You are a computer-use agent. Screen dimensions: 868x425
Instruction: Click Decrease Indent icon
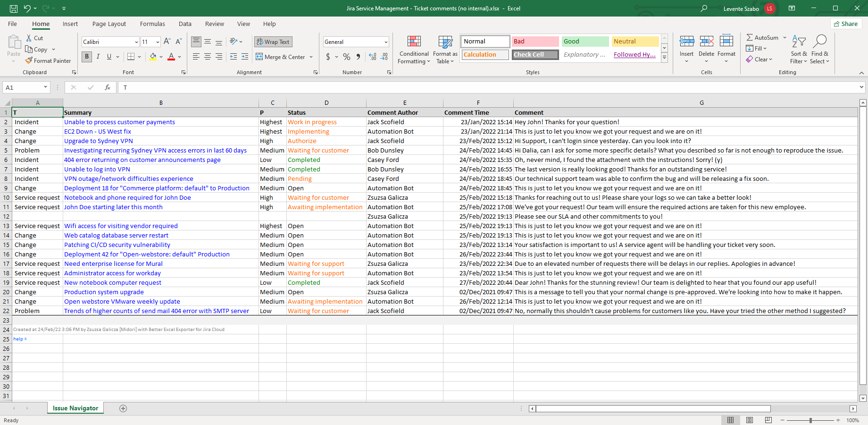tap(234, 57)
